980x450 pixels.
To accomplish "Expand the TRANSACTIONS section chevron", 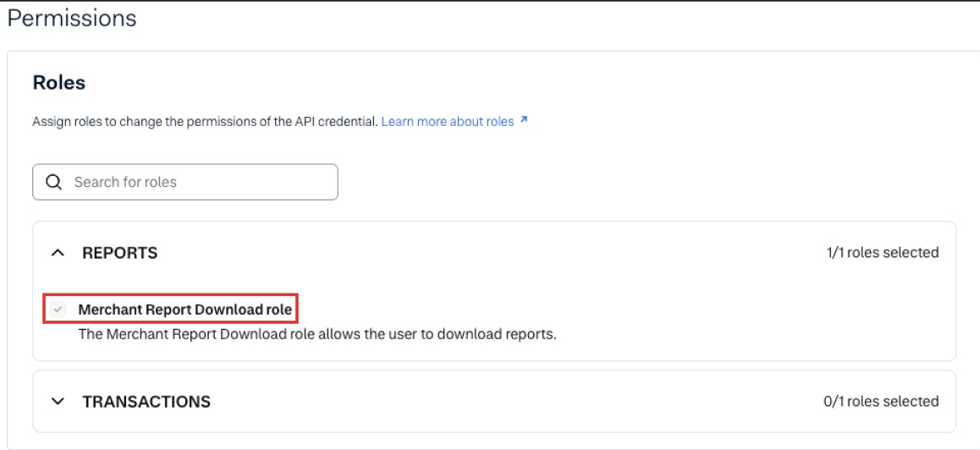I will pos(58,401).
